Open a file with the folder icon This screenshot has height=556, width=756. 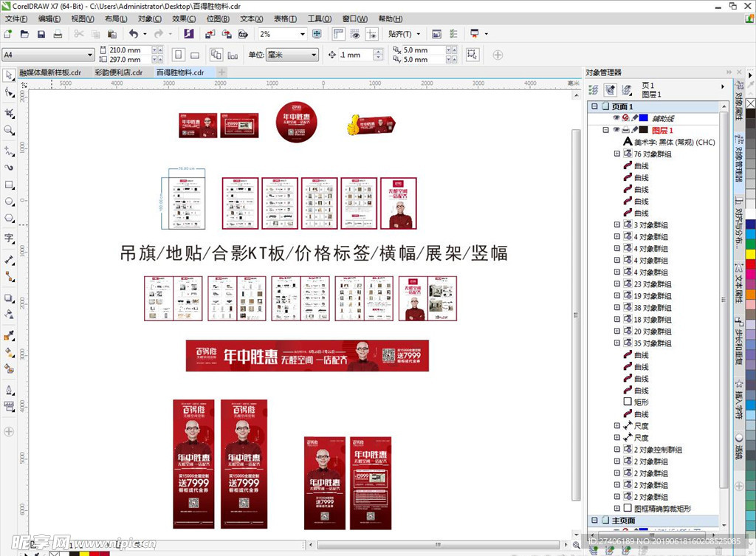click(x=24, y=34)
